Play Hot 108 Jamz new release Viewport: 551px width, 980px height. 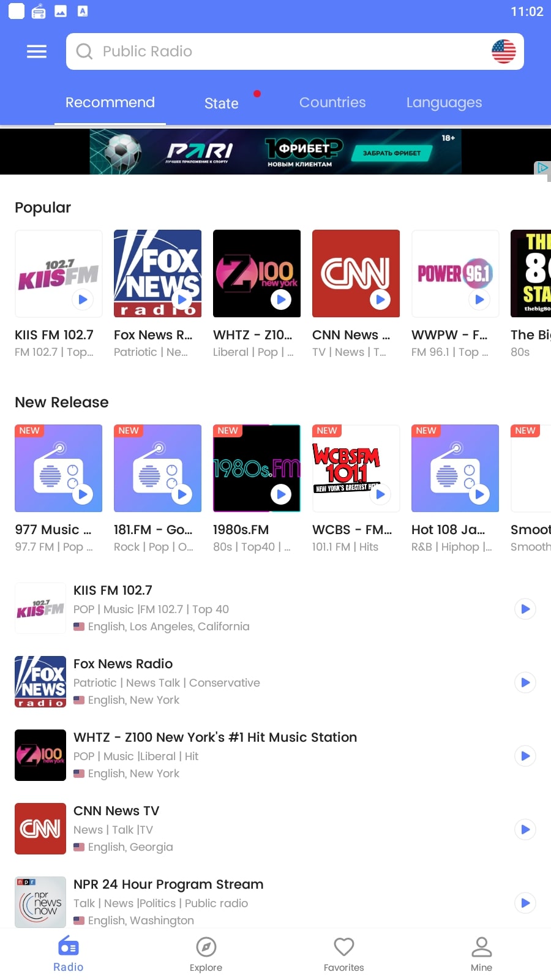coord(479,494)
